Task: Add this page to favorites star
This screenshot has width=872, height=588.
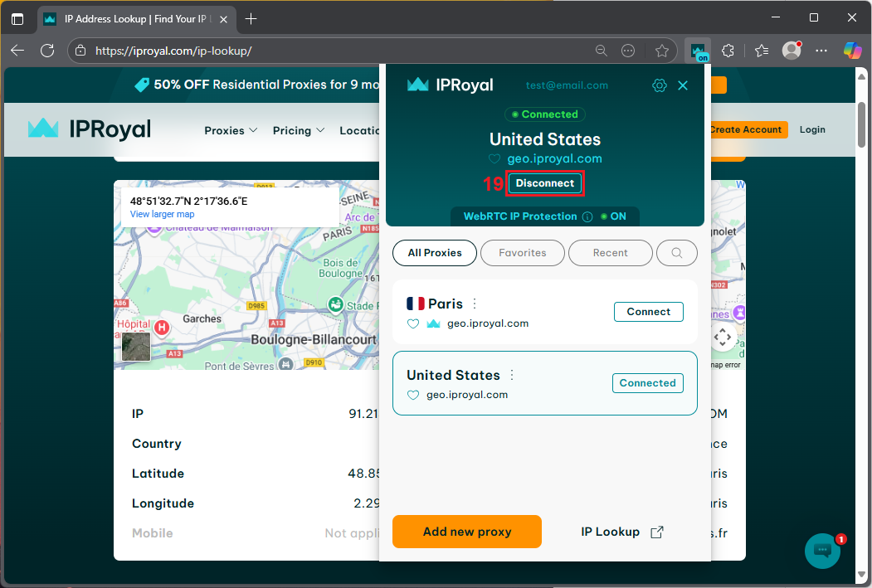Action: (662, 51)
